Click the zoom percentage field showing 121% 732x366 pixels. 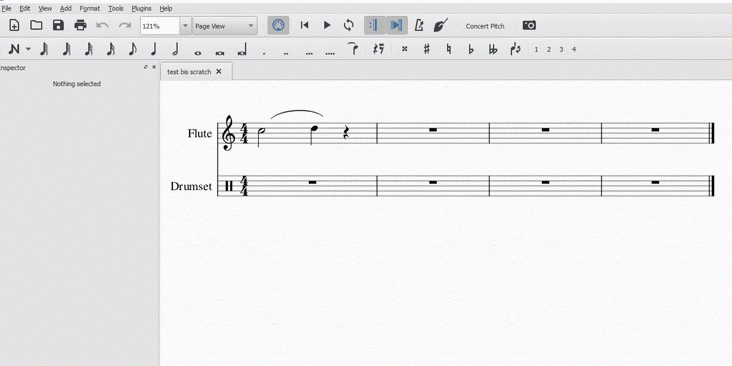[x=160, y=26]
